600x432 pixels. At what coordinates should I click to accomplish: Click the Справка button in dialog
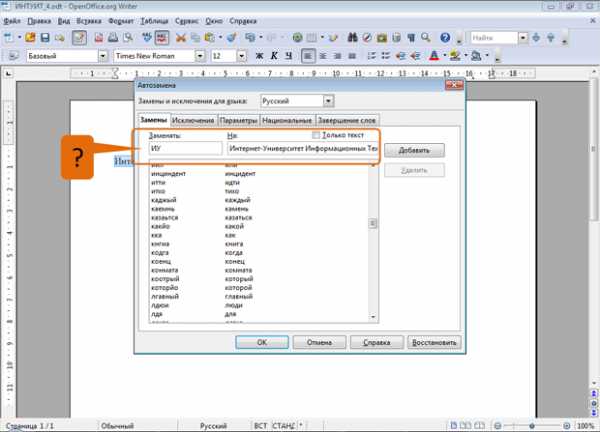click(x=377, y=342)
